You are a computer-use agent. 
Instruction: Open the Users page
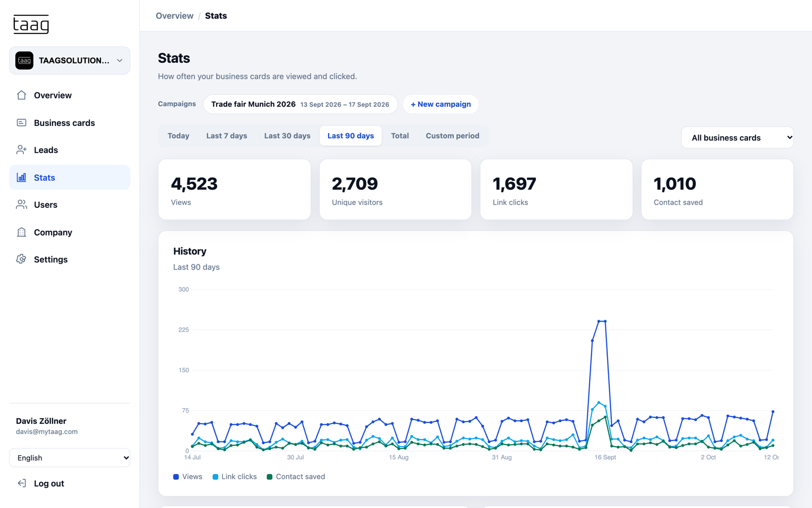tap(70, 205)
